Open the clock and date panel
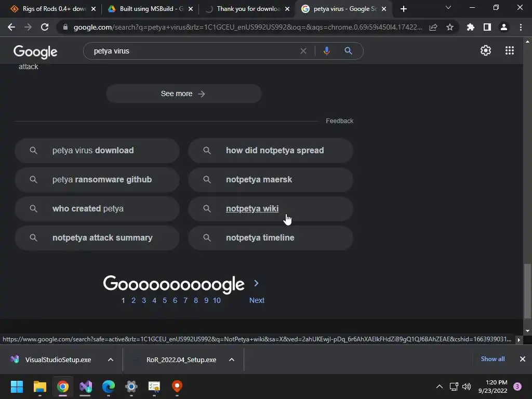This screenshot has height=399, width=532. 493,386
